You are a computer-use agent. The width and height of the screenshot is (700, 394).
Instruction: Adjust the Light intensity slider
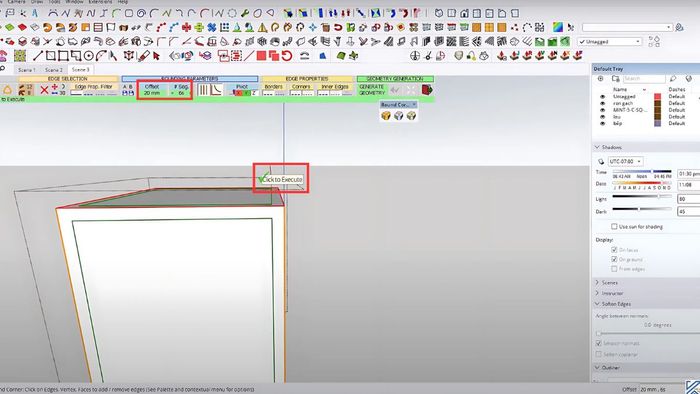tap(642, 196)
